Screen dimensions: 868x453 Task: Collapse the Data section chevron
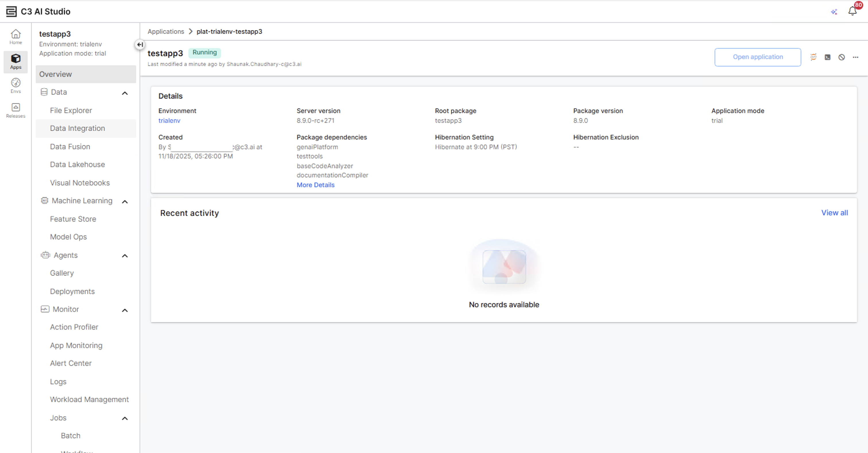[x=125, y=93]
